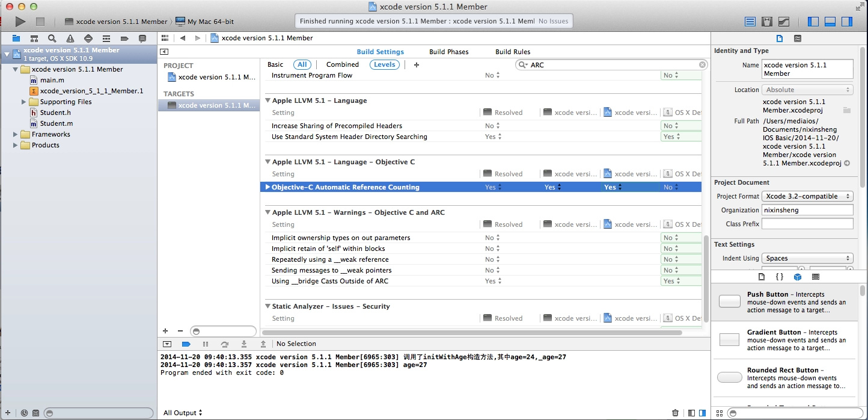Click the Organization input field
868x420 pixels.
pos(807,210)
